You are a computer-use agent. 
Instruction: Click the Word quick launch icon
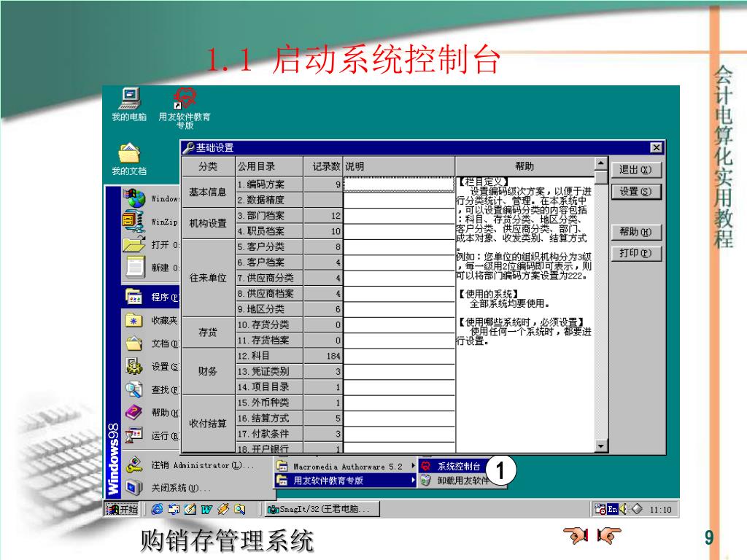point(206,509)
